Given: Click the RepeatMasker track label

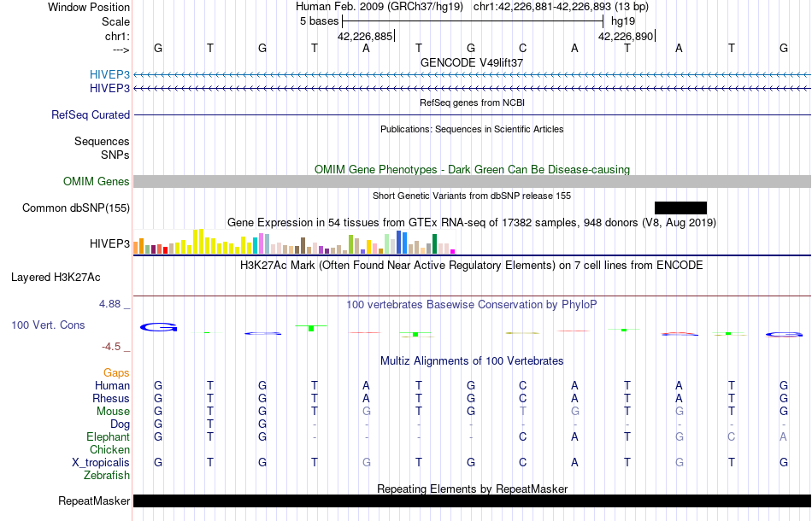Looking at the screenshot, I should pyautogui.click(x=94, y=501).
